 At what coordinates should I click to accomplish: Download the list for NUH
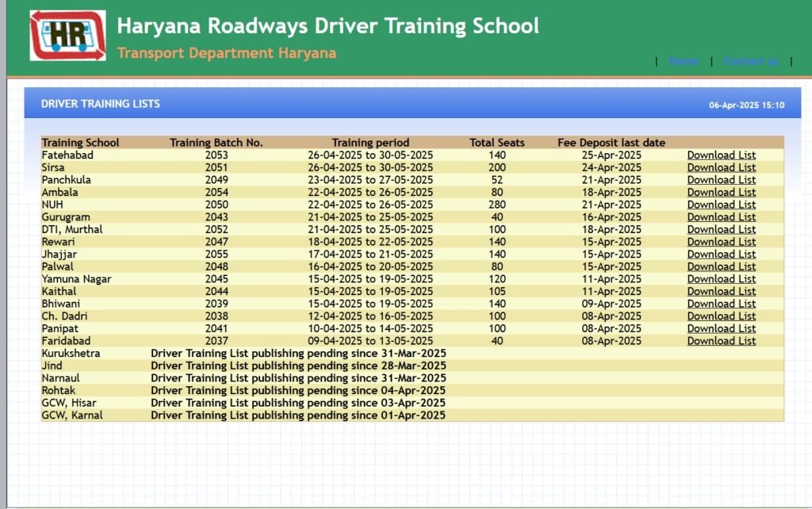[722, 205]
